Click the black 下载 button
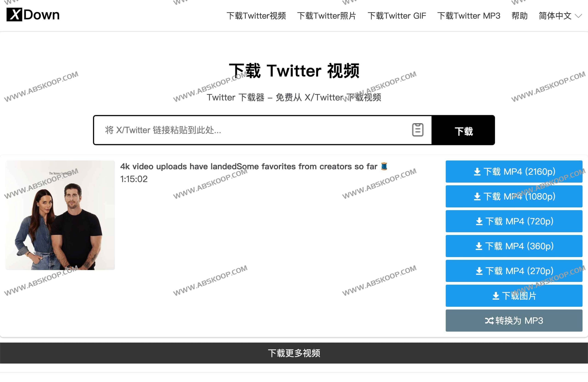Image resolution: width=588 pixels, height=382 pixels. click(463, 130)
